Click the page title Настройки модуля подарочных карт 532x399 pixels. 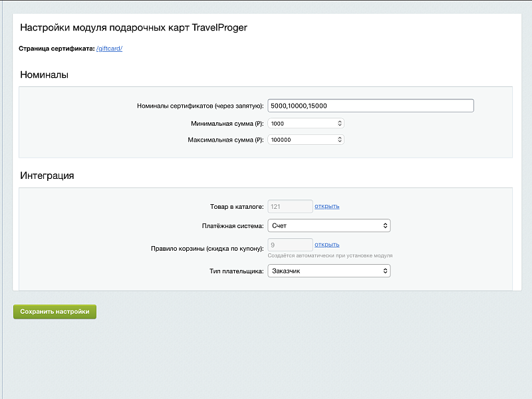(x=134, y=27)
